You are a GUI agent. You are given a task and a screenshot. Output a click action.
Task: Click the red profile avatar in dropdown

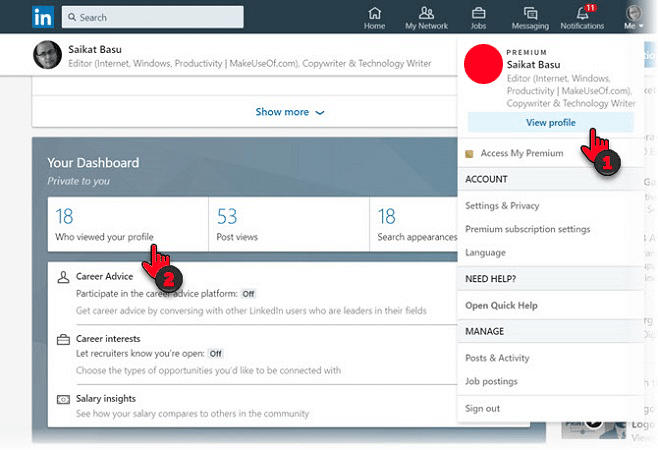[483, 64]
